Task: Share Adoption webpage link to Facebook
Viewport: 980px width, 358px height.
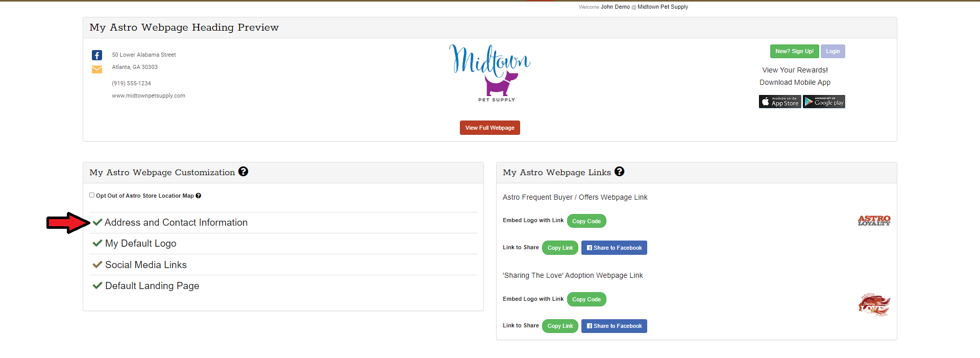Action: pyautogui.click(x=614, y=326)
